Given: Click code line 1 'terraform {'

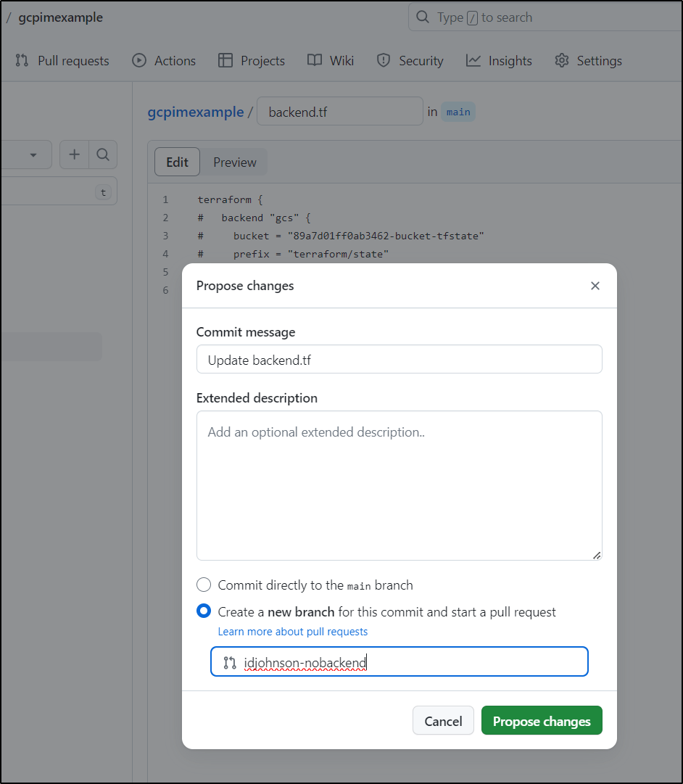Looking at the screenshot, I should point(230,199).
